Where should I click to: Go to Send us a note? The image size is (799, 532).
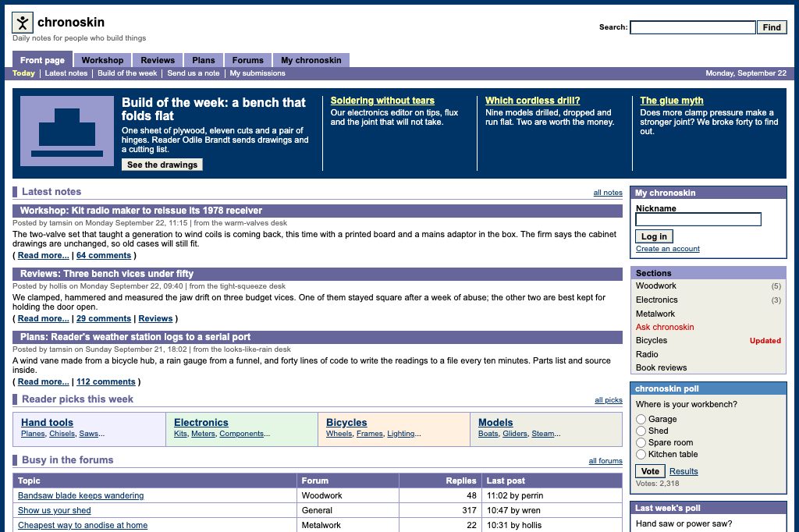pyautogui.click(x=194, y=73)
